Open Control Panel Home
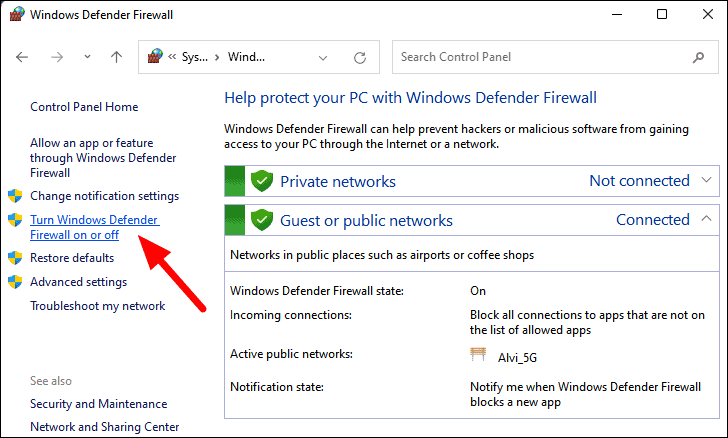 coord(84,107)
